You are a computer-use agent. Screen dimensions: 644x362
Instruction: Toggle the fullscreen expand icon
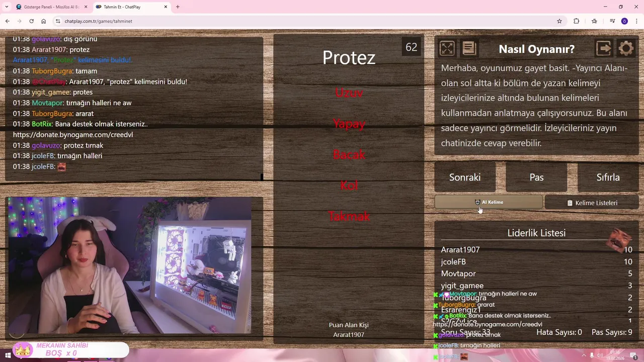(x=447, y=48)
